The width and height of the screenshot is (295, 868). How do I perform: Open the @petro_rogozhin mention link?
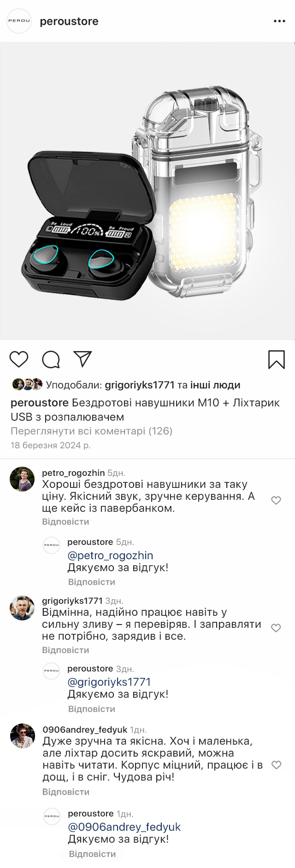click(110, 555)
